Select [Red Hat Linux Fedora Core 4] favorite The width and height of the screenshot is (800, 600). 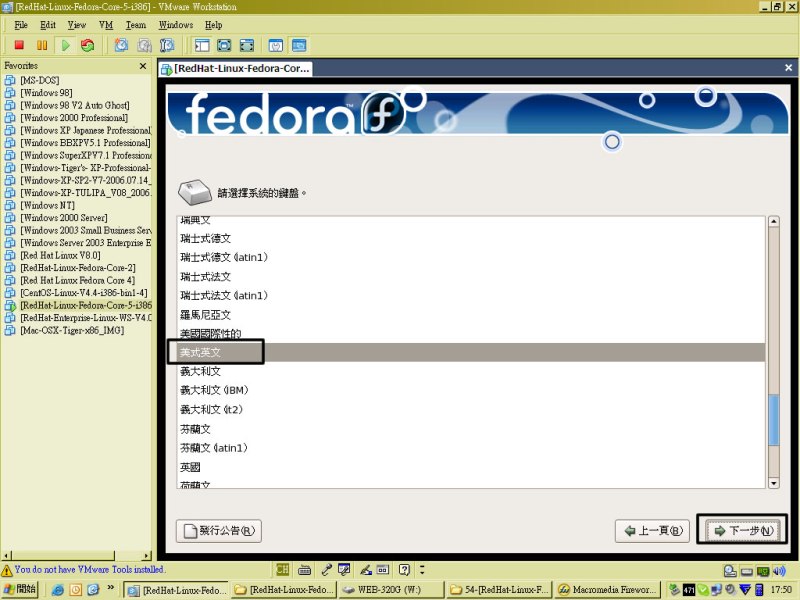78,280
